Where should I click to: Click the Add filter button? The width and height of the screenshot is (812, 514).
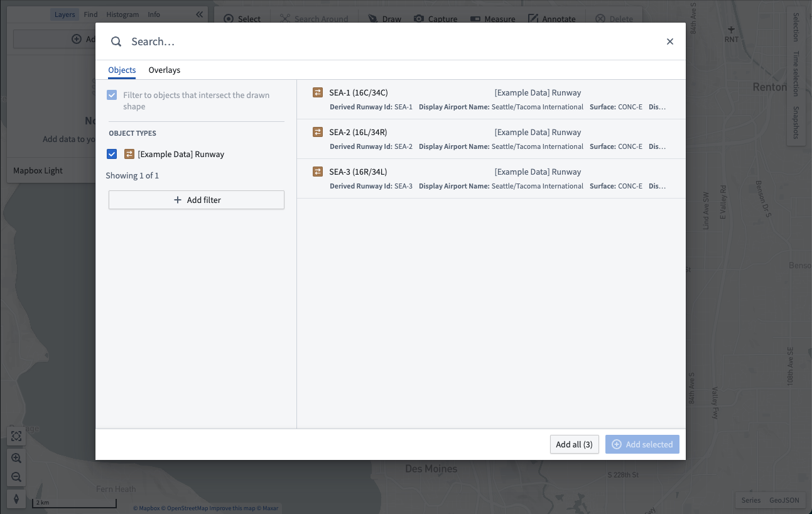pos(197,200)
